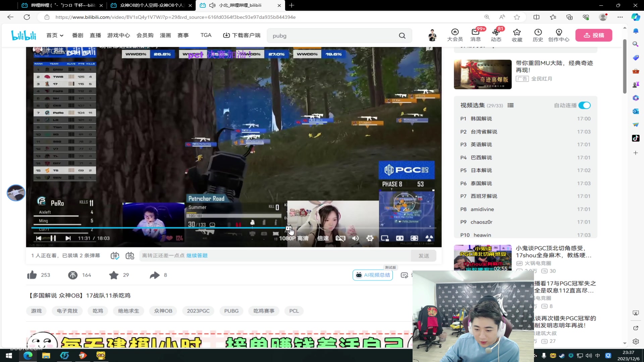Adjust the player volume icon

pos(355,238)
